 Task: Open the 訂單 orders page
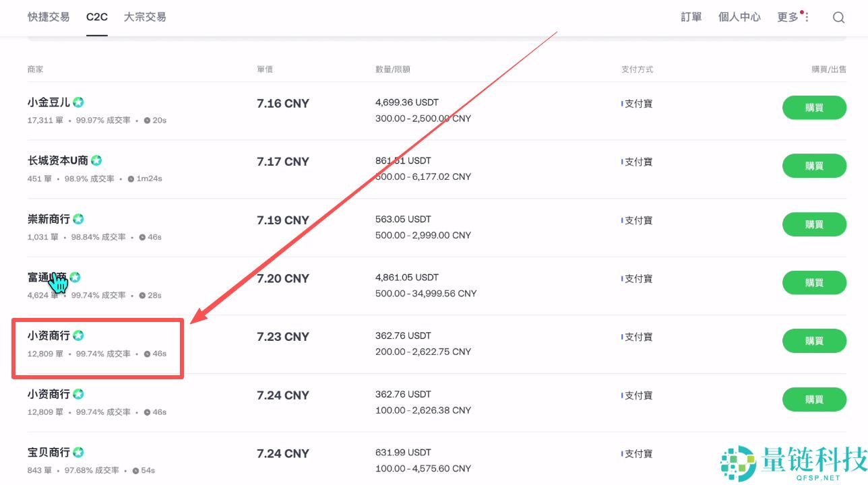click(691, 17)
